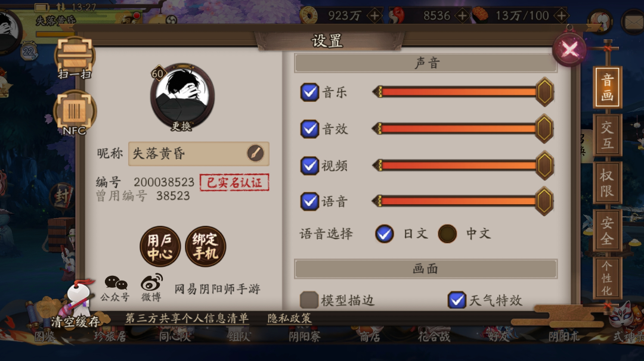Screen dimensions: 644x361
Task: Open the 绑定手机 round button
Action: point(205,246)
